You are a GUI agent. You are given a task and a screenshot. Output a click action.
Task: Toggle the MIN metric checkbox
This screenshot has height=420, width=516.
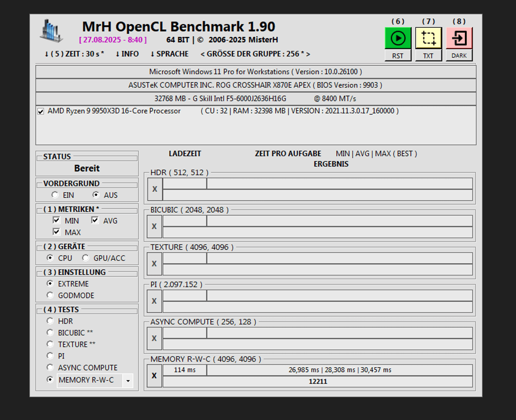56,220
